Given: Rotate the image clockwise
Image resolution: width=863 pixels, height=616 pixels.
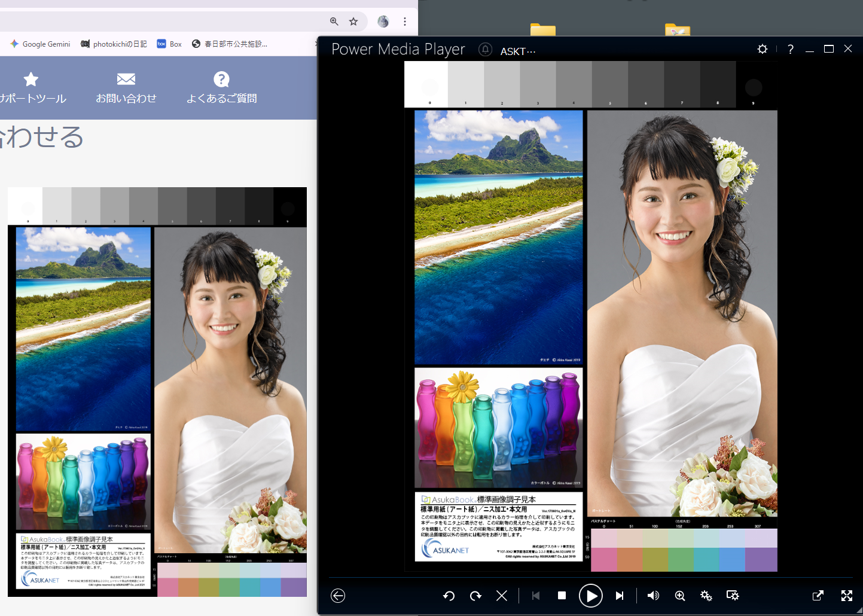Looking at the screenshot, I should click(x=475, y=596).
